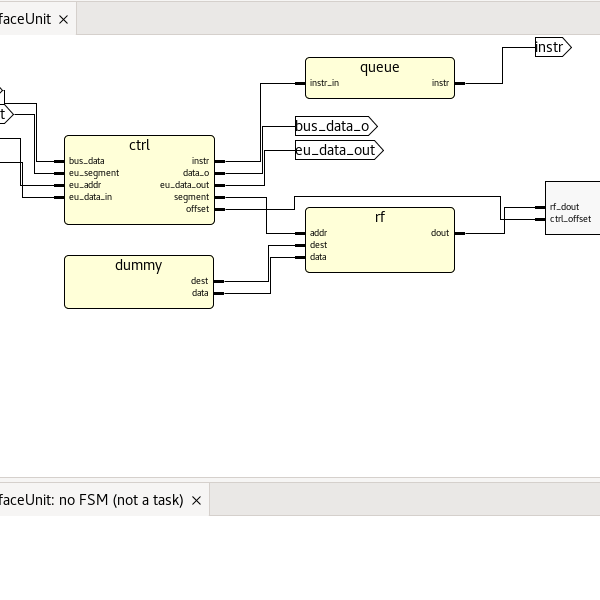
Task: Select the no FSM (not a task) tab
Action: pyautogui.click(x=90, y=500)
